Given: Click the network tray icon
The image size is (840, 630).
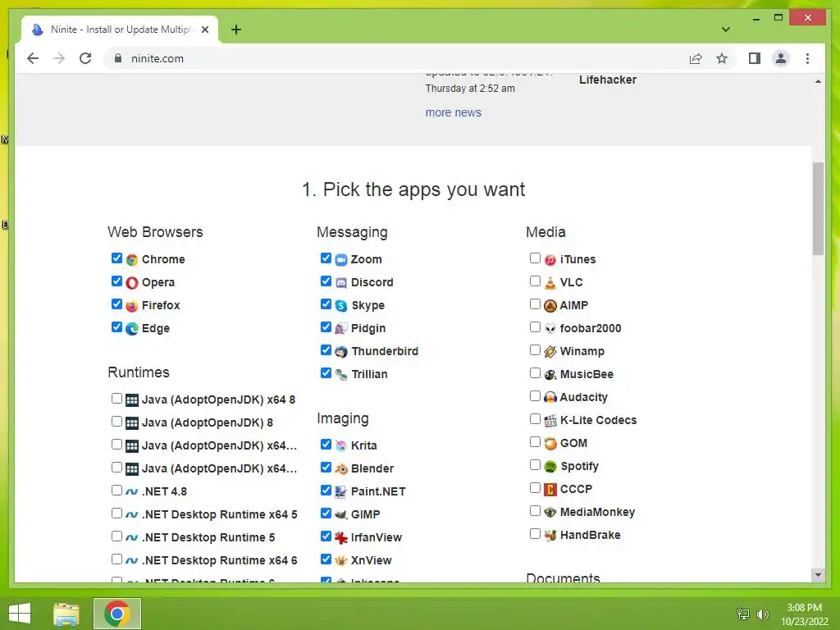Looking at the screenshot, I should [743, 614].
